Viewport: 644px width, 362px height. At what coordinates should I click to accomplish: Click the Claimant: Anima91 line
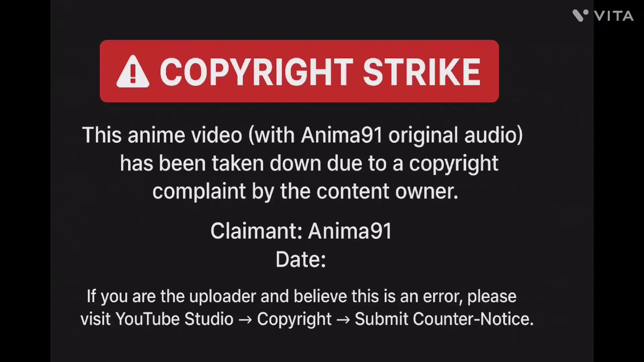[x=301, y=231]
